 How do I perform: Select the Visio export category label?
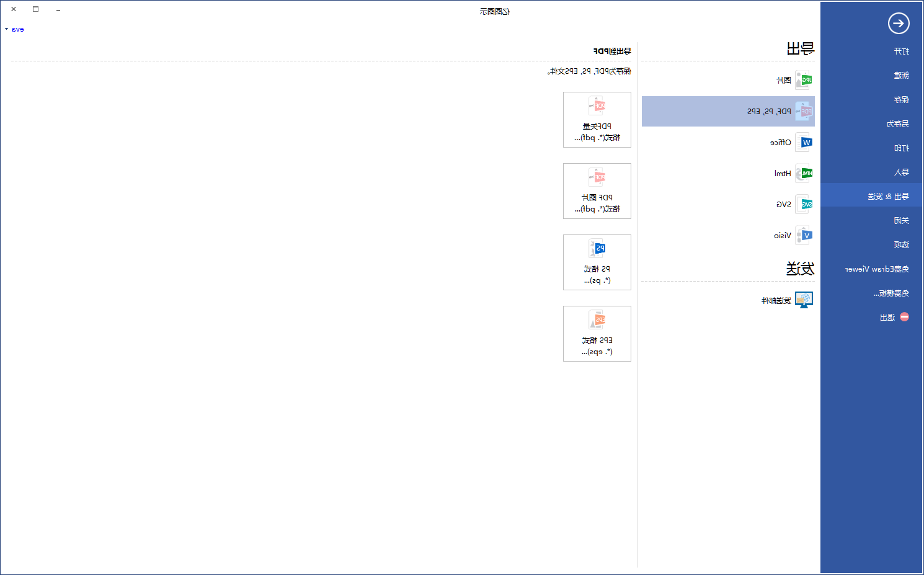point(783,235)
